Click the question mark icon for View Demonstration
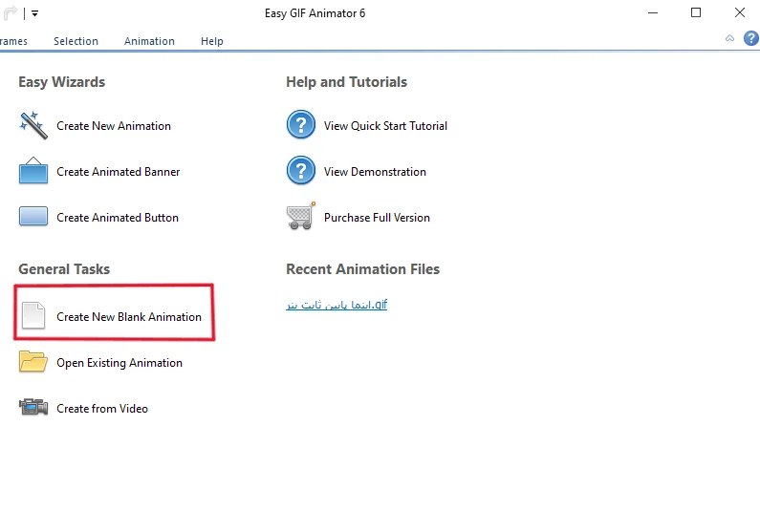Image resolution: width=760 pixels, height=532 pixels. [x=300, y=170]
